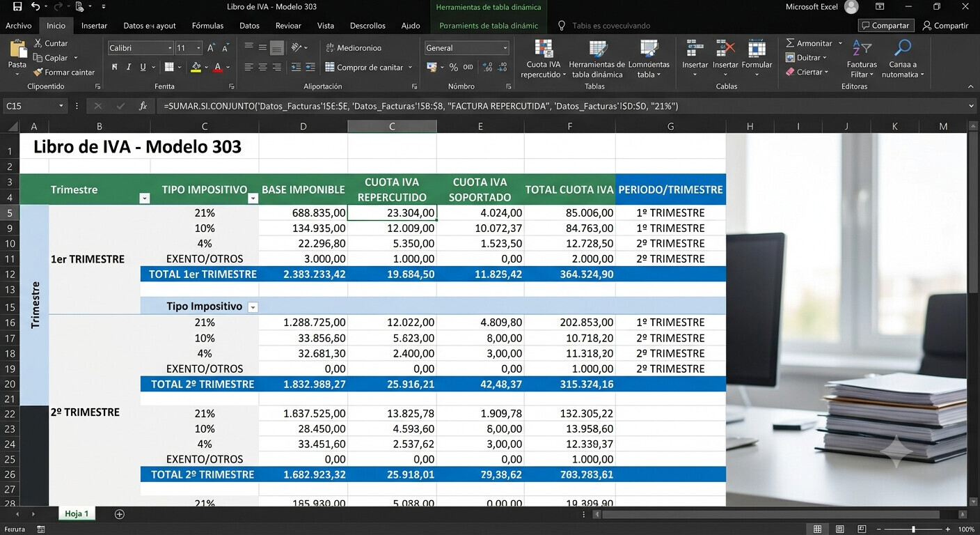
Task: Click Herramientas de tabla dinámica icon
Action: click(597, 49)
